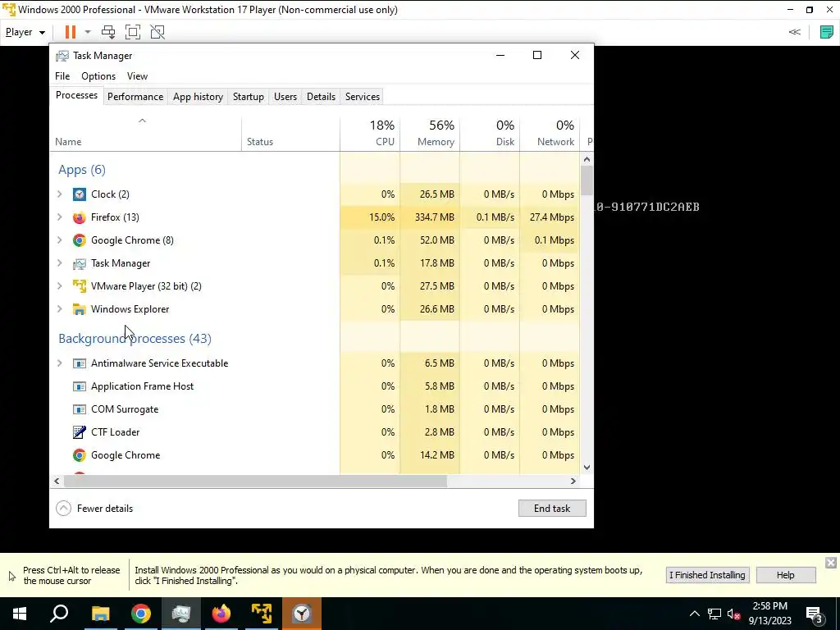840x630 pixels.
Task: Click the muted volume tray icon
Action: (x=734, y=614)
